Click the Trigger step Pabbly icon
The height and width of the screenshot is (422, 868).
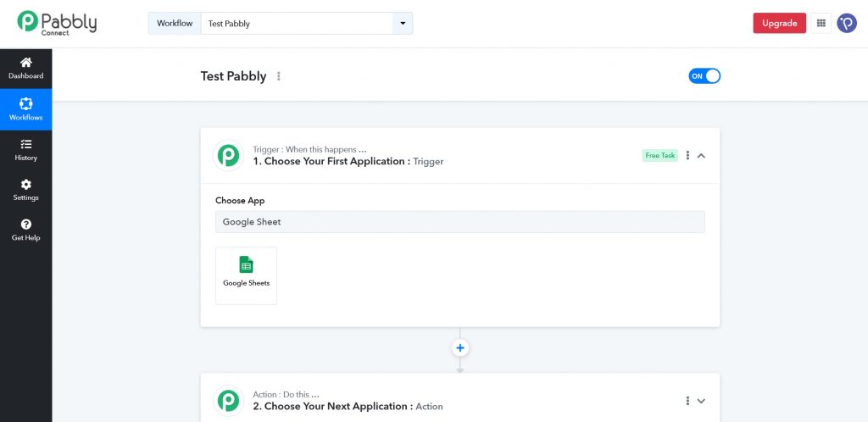click(x=228, y=155)
